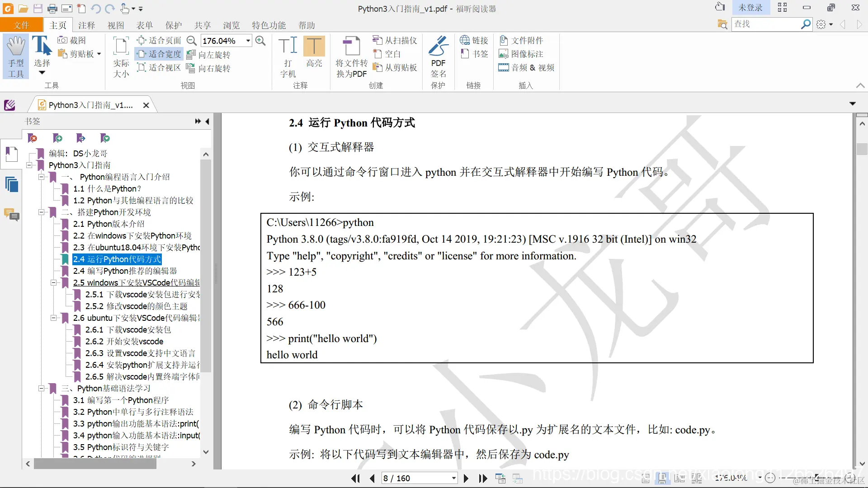Open the zoom percentage dropdown
This screenshot has width=868, height=488.
click(x=248, y=41)
